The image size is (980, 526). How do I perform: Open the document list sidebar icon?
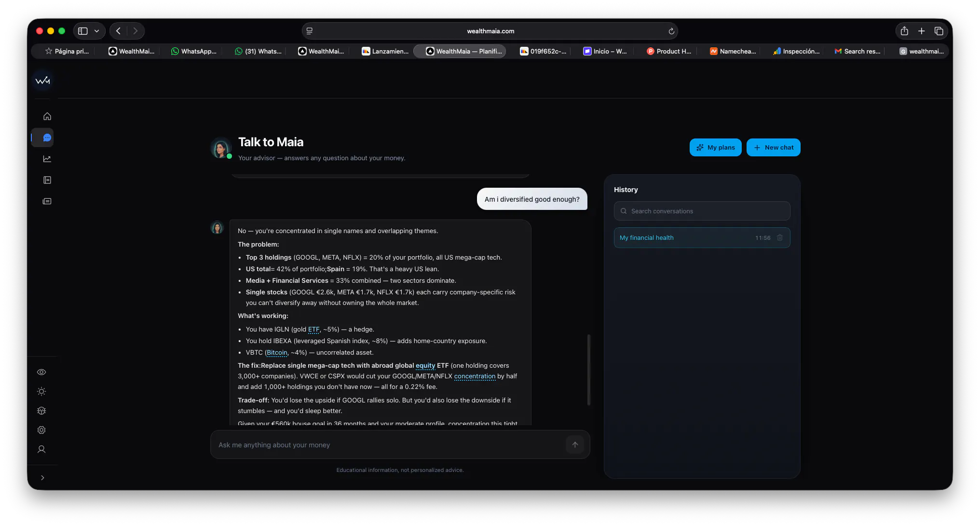pyautogui.click(x=47, y=180)
